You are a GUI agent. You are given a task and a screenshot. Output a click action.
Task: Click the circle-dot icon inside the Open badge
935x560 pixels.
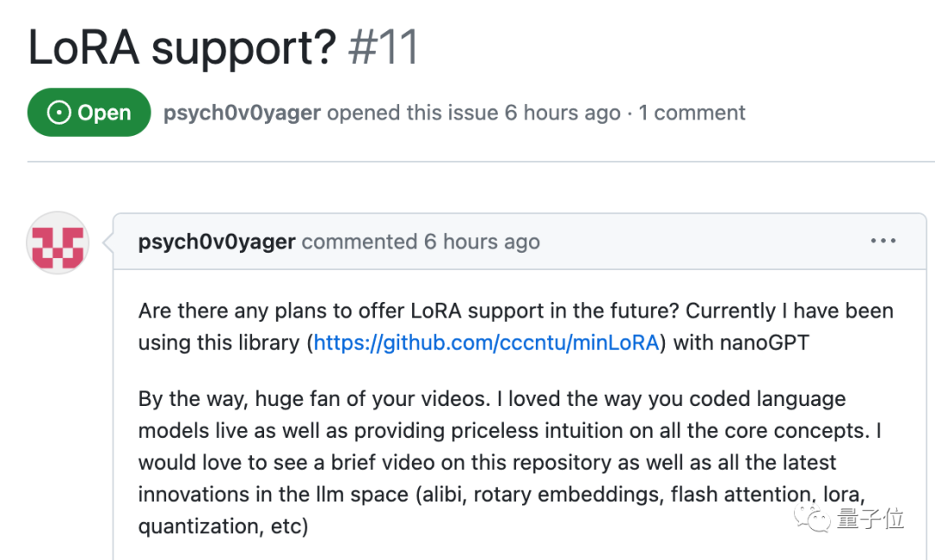pos(59,113)
